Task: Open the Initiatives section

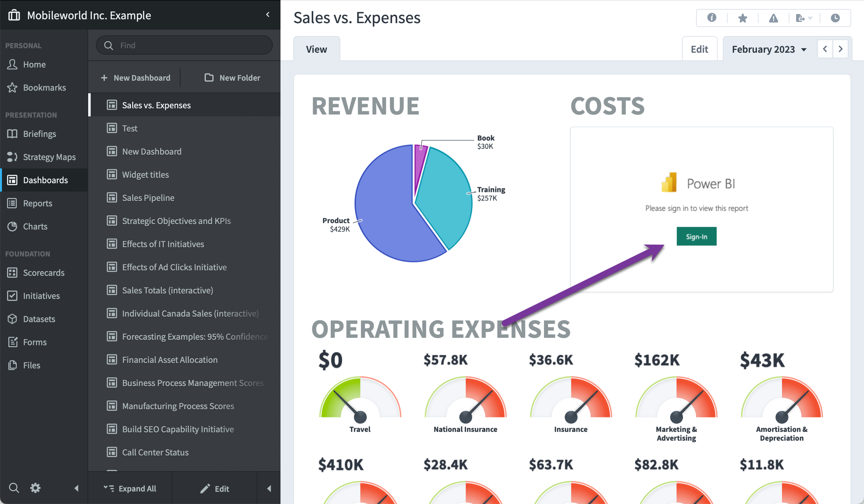Action: point(44,296)
